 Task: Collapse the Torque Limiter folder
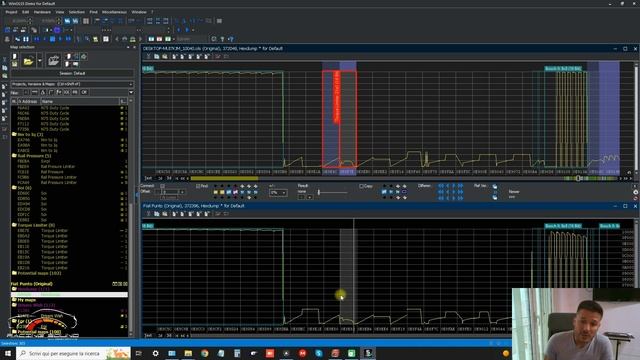(33, 225)
